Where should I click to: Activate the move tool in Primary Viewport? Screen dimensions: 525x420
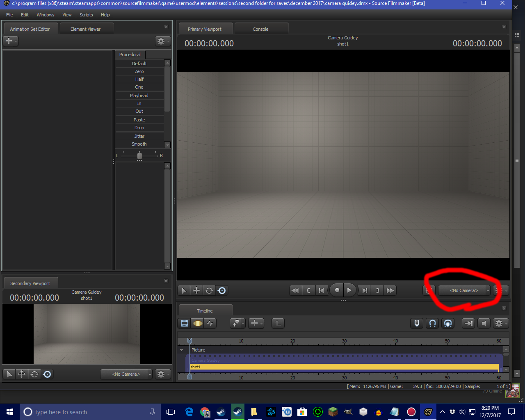(x=196, y=290)
